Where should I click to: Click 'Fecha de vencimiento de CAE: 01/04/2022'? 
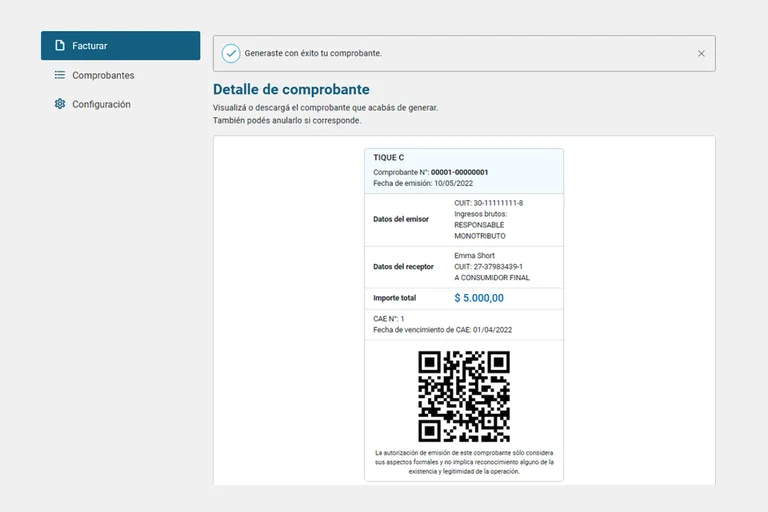click(443, 330)
